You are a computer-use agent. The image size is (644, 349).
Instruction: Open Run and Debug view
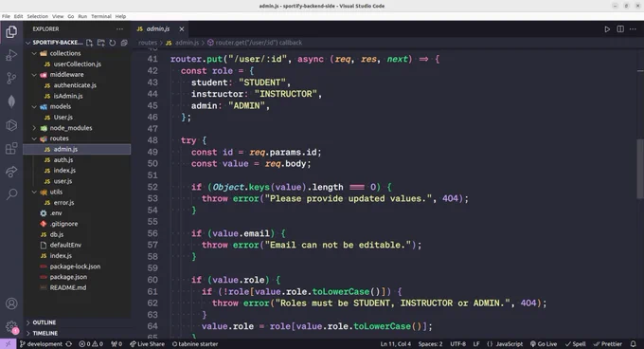11,55
